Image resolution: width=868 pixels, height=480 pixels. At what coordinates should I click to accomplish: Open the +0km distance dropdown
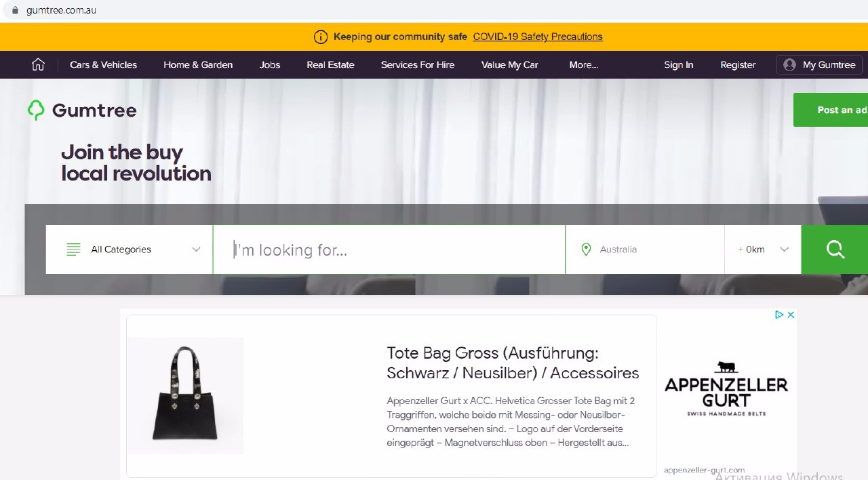(x=763, y=249)
